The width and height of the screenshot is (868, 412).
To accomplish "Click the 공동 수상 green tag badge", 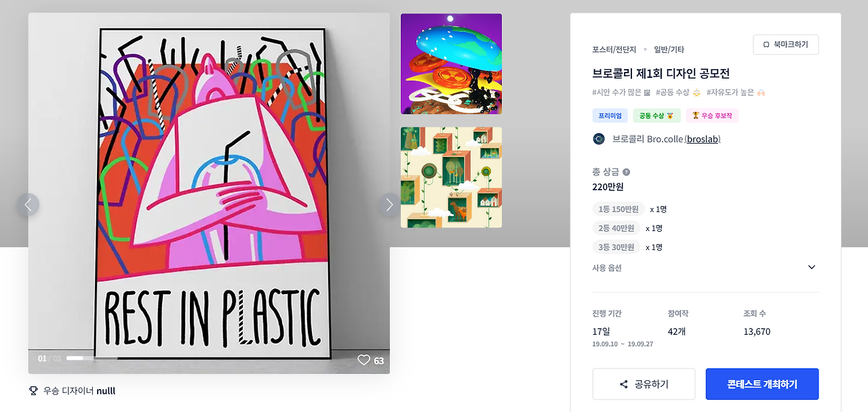I will click(x=656, y=115).
